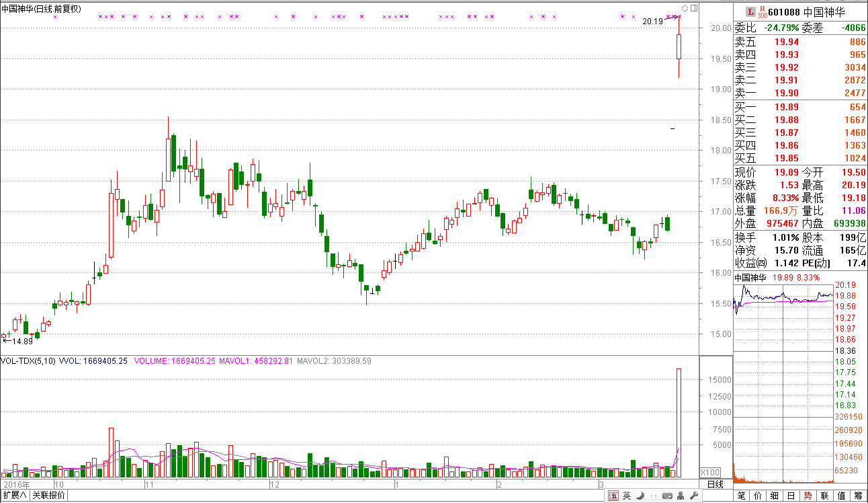Open the IME soft keyboard icon
Viewport: 868px width, 503px height.
pos(667,496)
